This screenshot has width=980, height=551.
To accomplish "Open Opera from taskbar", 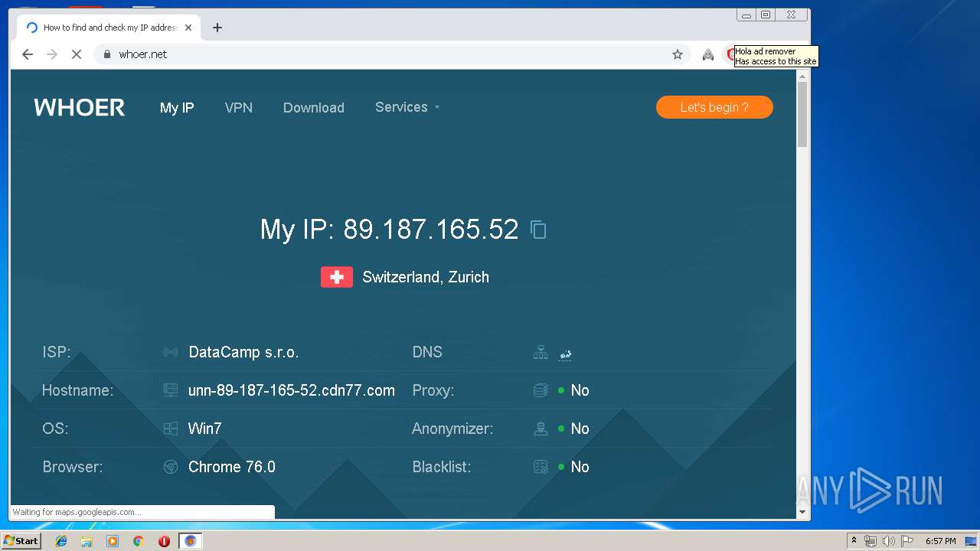I will [x=164, y=541].
